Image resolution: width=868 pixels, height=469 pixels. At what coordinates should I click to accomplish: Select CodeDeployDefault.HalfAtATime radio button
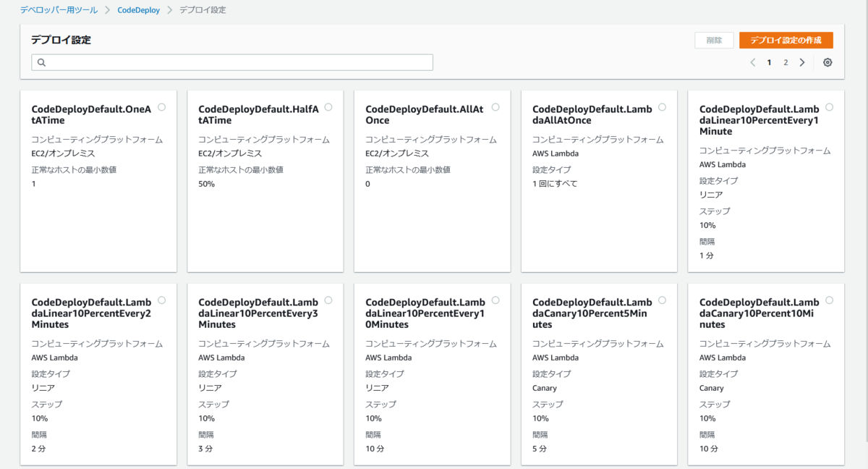click(328, 107)
